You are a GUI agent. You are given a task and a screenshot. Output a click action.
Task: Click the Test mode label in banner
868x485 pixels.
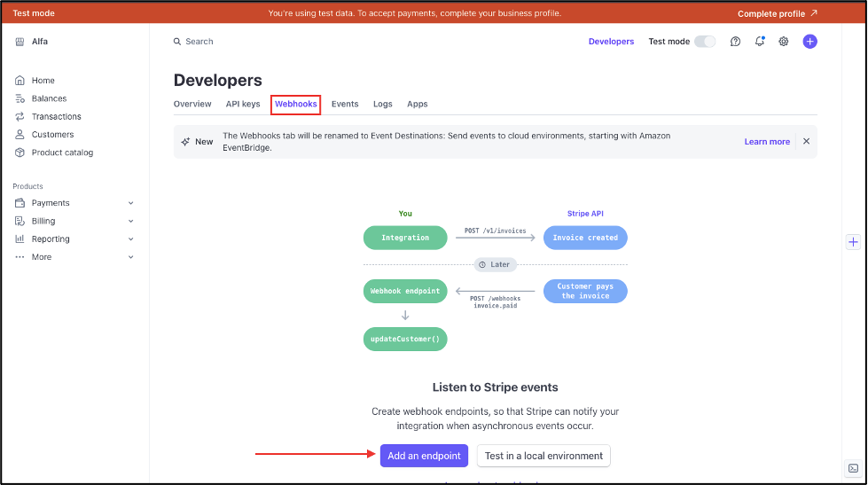34,12
